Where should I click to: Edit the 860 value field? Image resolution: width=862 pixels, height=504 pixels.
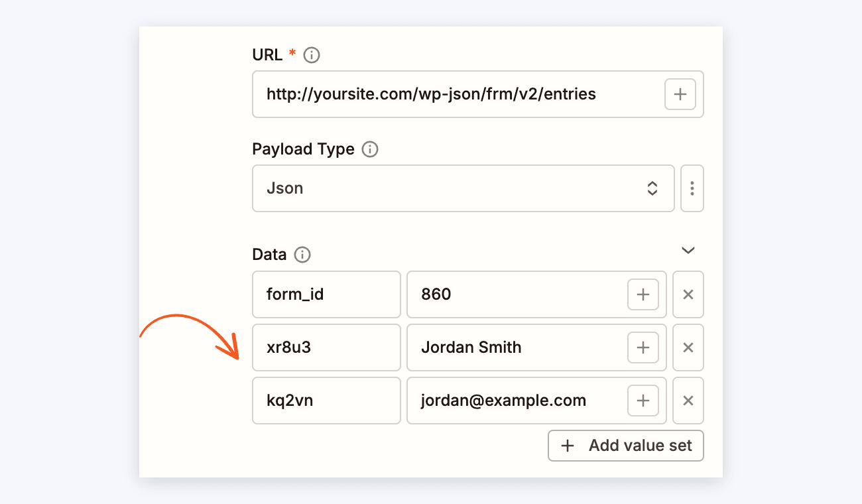(x=536, y=294)
